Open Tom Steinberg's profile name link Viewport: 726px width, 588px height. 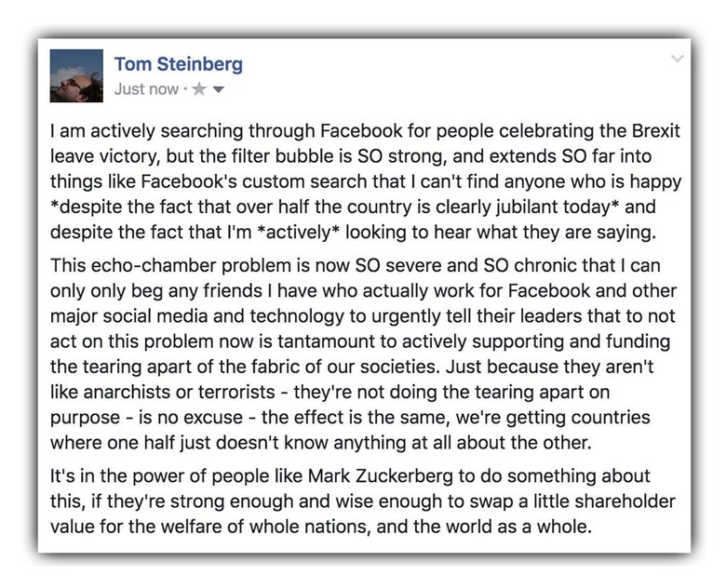(x=180, y=63)
